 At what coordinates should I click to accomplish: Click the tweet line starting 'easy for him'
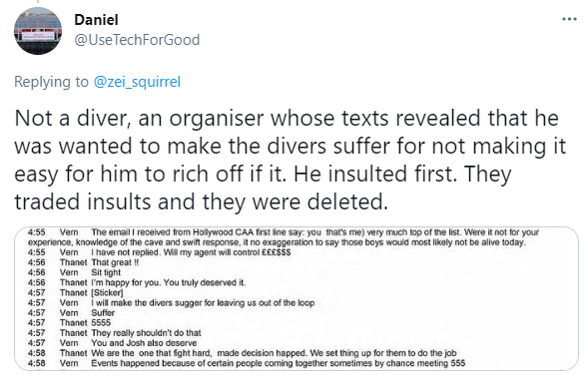[x=263, y=175]
